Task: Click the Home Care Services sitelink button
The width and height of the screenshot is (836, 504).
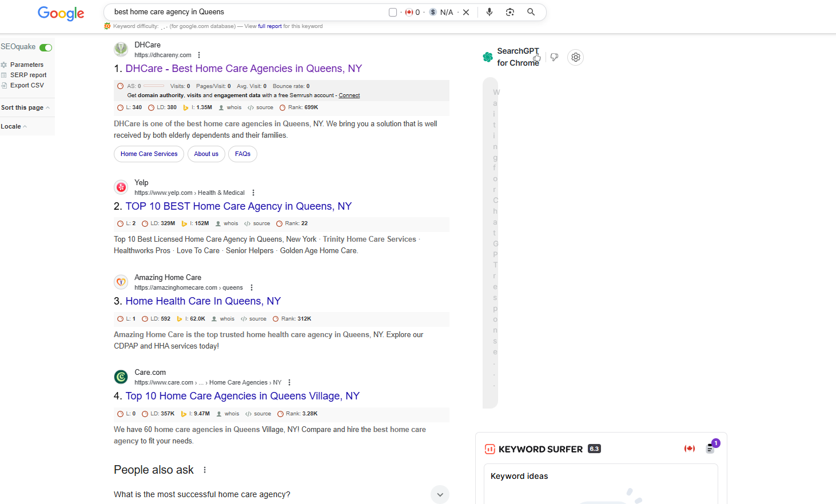Action: 149,154
